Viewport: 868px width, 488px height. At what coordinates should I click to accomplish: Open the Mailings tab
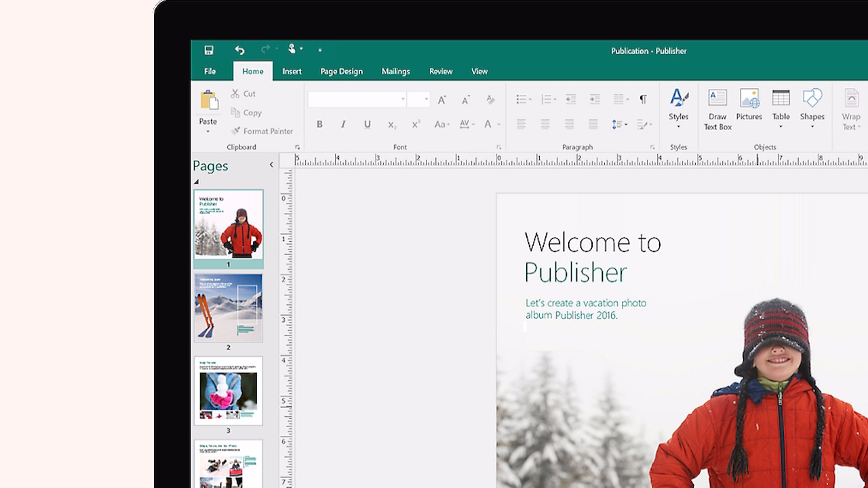(x=395, y=71)
